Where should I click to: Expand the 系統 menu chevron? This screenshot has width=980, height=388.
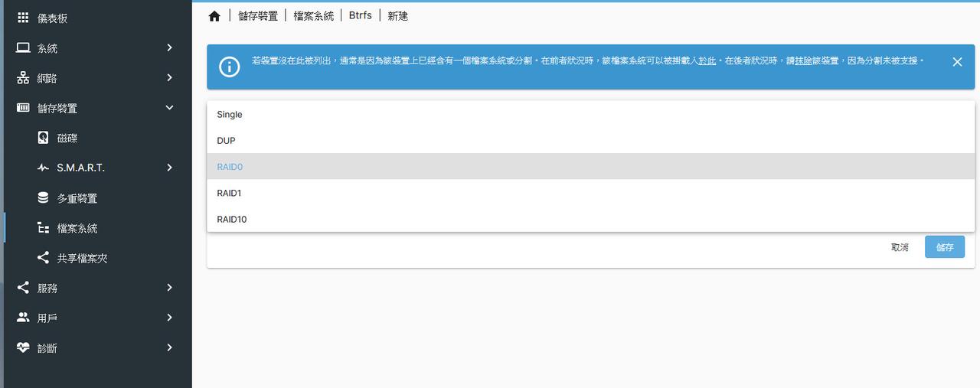169,47
